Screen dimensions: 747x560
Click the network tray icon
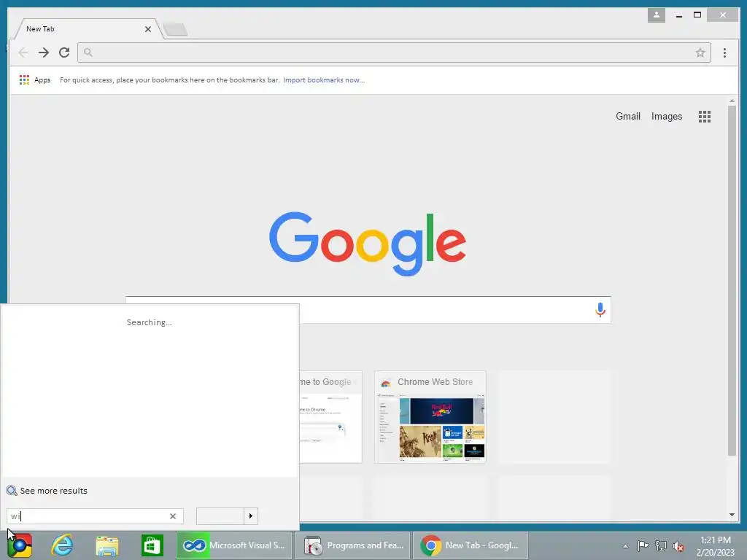[661, 545]
